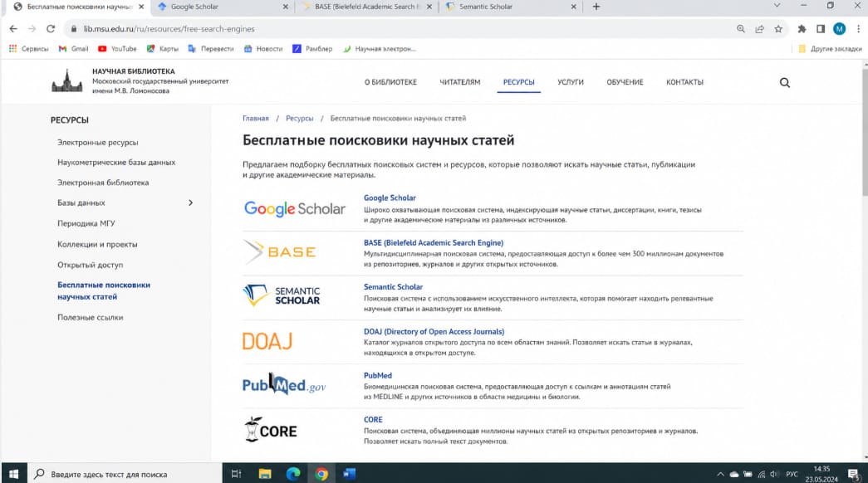The height and width of the screenshot is (483, 868).
Task: Open the tab search dropdown arrow
Action: pos(777,6)
